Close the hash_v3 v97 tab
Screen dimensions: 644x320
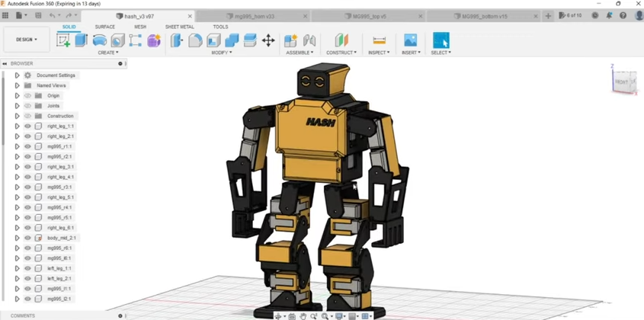[x=190, y=17]
